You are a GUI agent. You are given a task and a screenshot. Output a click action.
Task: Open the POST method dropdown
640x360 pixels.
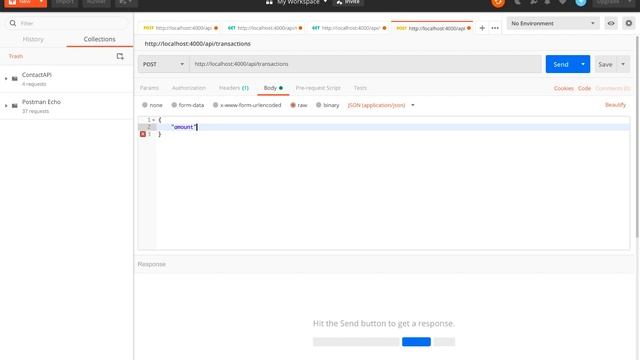point(163,64)
